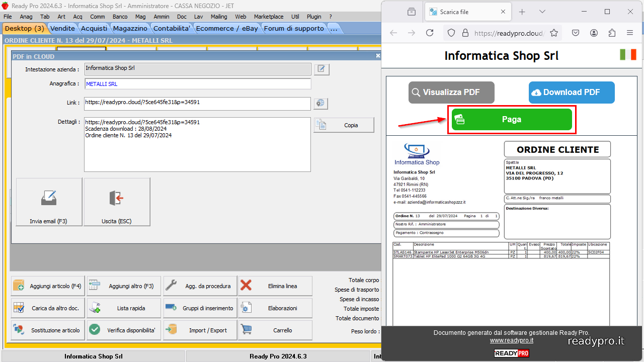This screenshot has width=644, height=362.
Task: Click www.readypro.it link in footer
Action: pos(512,340)
